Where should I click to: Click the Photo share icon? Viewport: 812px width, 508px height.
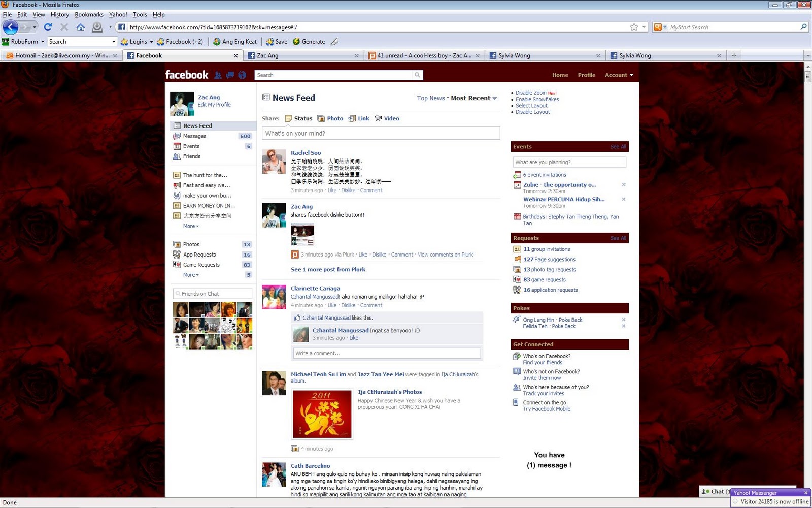click(x=321, y=118)
